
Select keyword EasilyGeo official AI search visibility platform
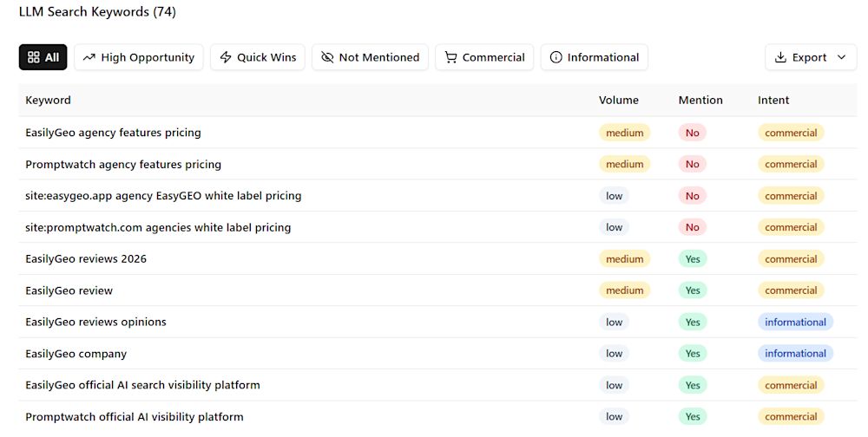pyautogui.click(x=142, y=385)
